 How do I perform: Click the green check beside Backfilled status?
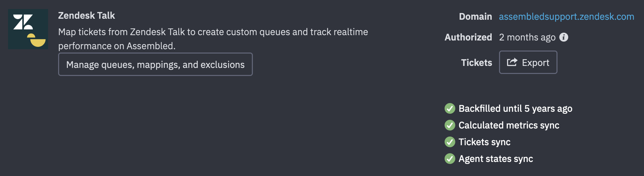point(450,108)
